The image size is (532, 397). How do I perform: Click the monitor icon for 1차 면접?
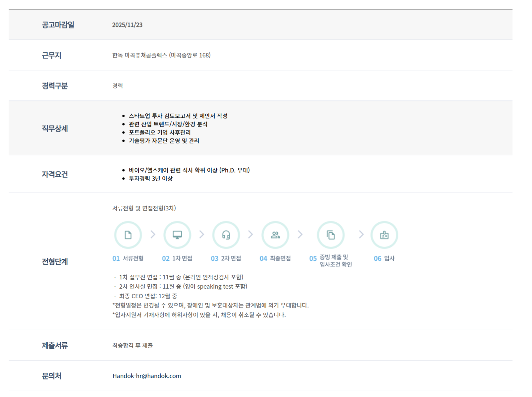tap(177, 235)
